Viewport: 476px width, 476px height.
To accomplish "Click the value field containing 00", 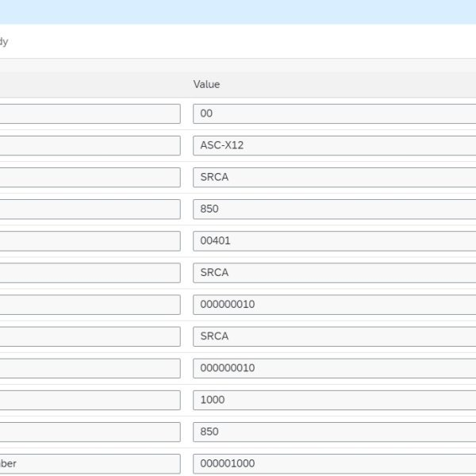I will pyautogui.click(x=333, y=113).
